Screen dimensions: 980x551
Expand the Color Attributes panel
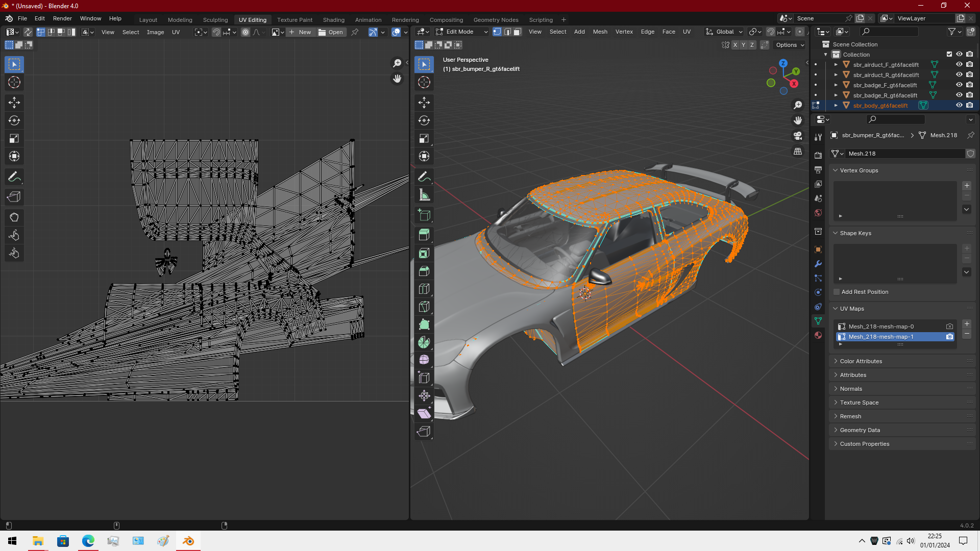(x=861, y=361)
